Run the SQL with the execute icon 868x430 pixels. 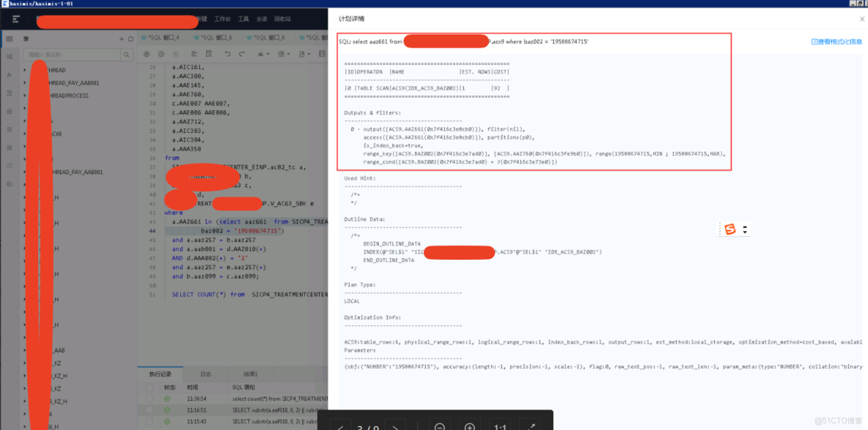tap(147, 54)
